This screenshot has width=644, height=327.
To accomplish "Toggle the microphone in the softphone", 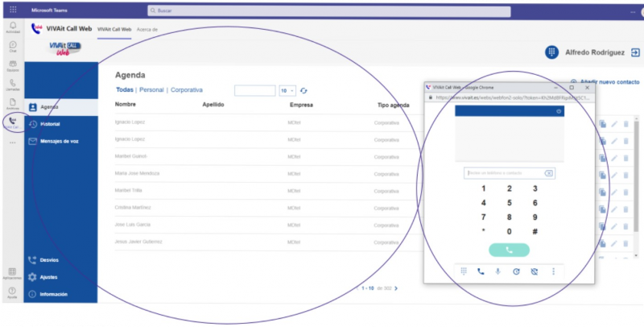I will coord(497,271).
